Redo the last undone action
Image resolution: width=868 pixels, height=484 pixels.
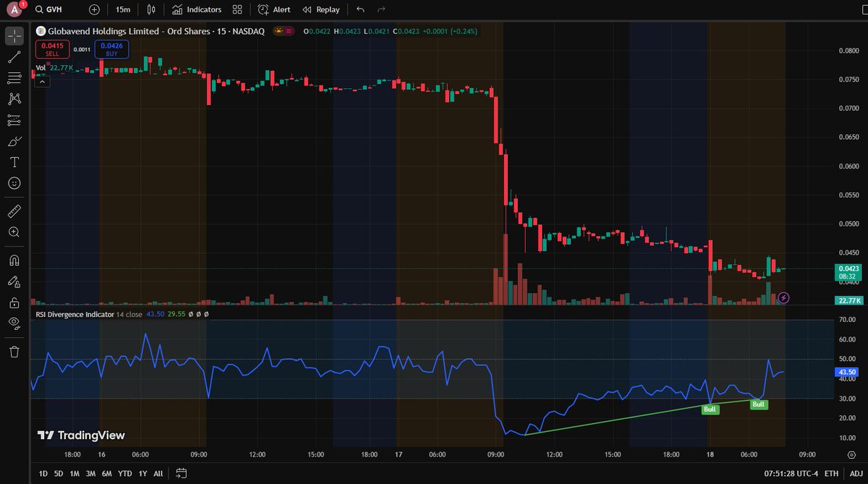381,10
